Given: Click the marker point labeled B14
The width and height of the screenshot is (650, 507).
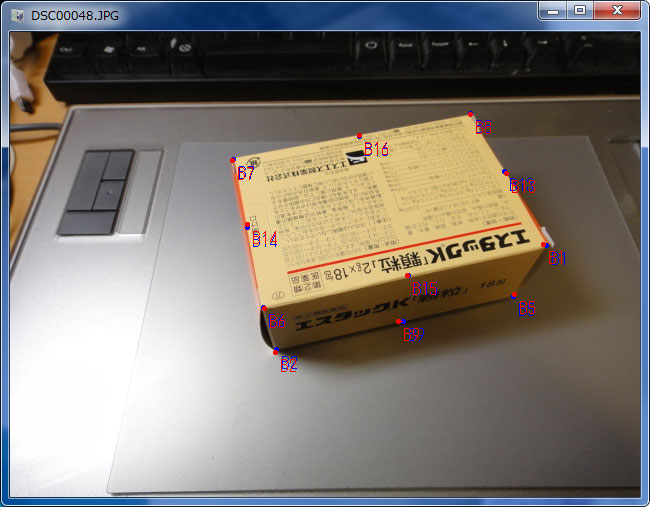Looking at the screenshot, I should pyautogui.click(x=247, y=226).
